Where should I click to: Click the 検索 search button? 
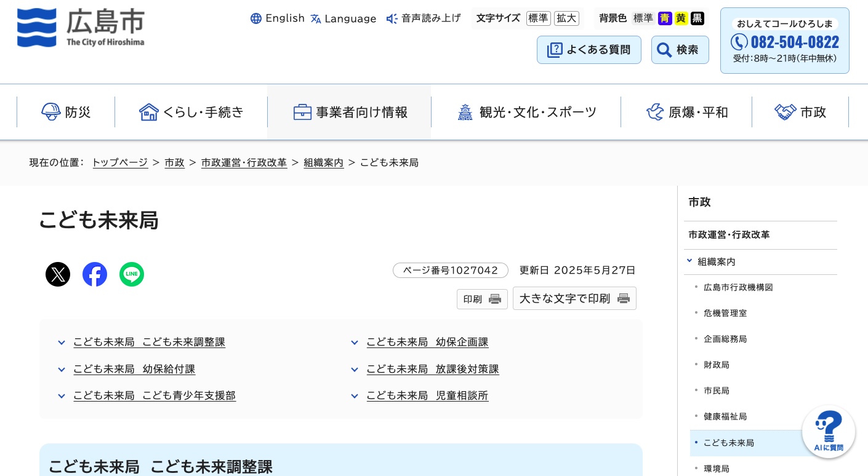tap(680, 50)
